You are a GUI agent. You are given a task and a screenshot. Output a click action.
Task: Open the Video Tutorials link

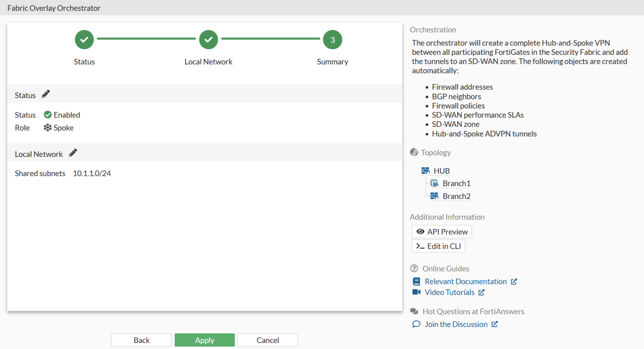click(450, 292)
